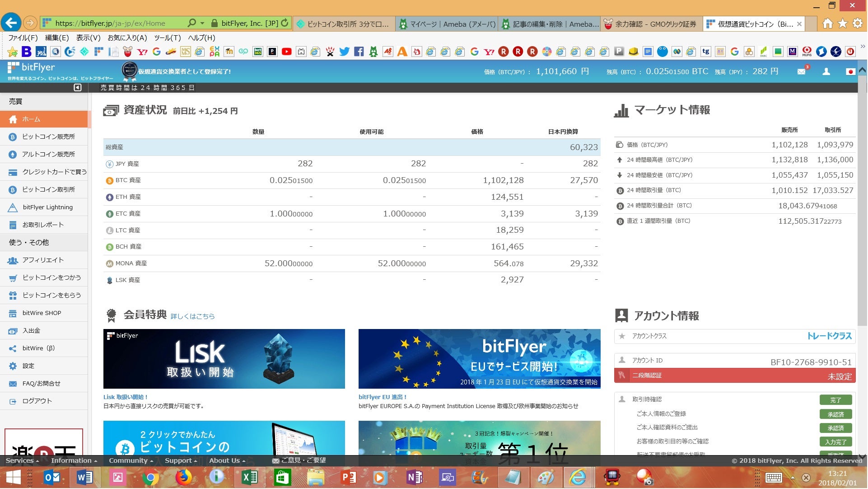
Task: Open FAQ/お問合せ sidebar entry
Action: pos(44,384)
